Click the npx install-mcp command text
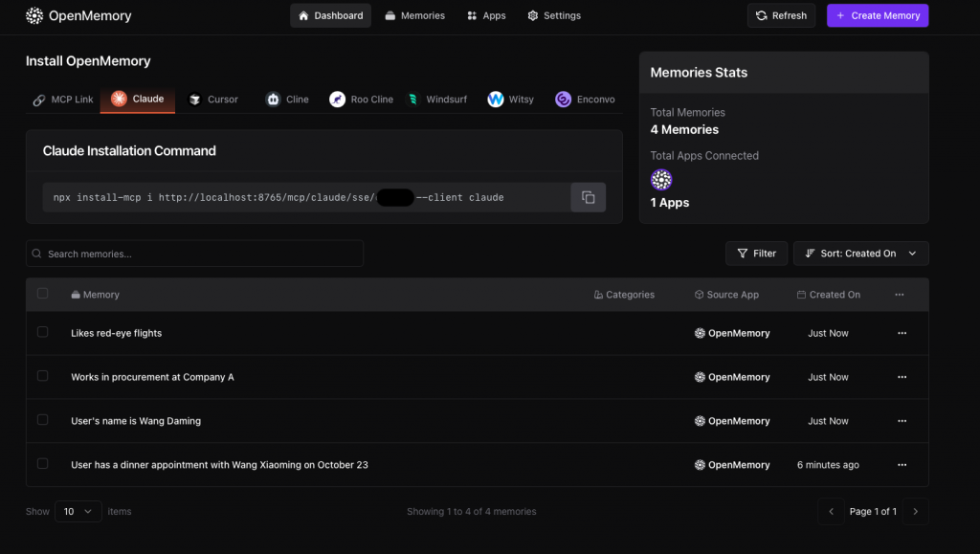The width and height of the screenshot is (980, 554). (x=278, y=197)
